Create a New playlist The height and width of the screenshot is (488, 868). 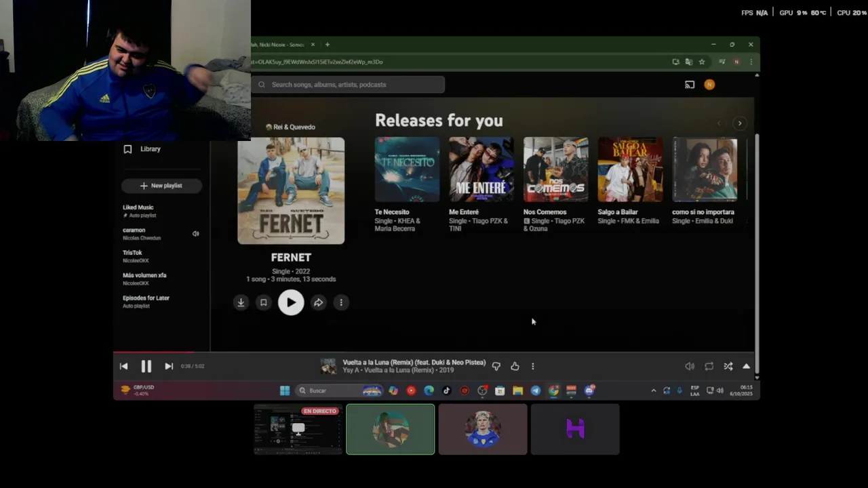pos(161,186)
